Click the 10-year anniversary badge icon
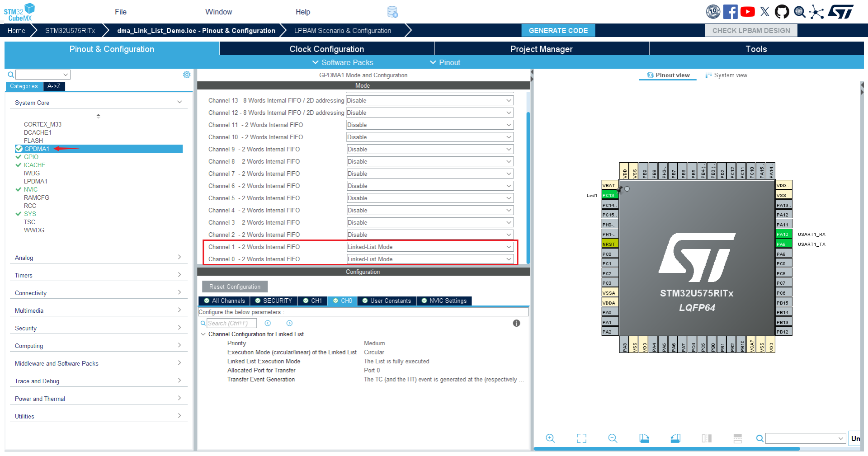Screen dimensions: 868x456 [713, 12]
